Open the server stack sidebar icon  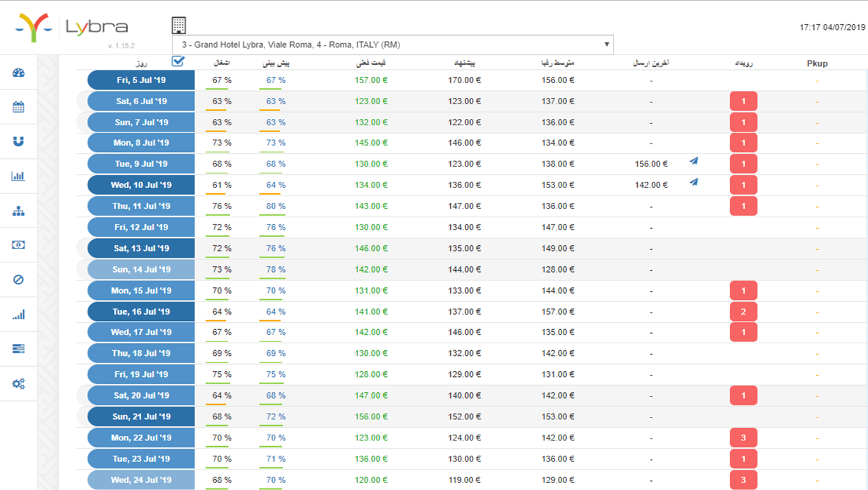[x=18, y=349]
